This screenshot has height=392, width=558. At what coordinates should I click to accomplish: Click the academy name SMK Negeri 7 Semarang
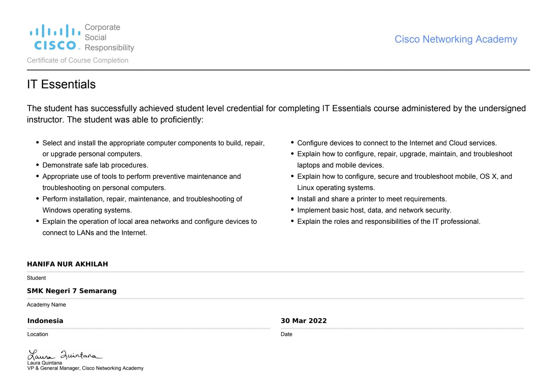72,291
